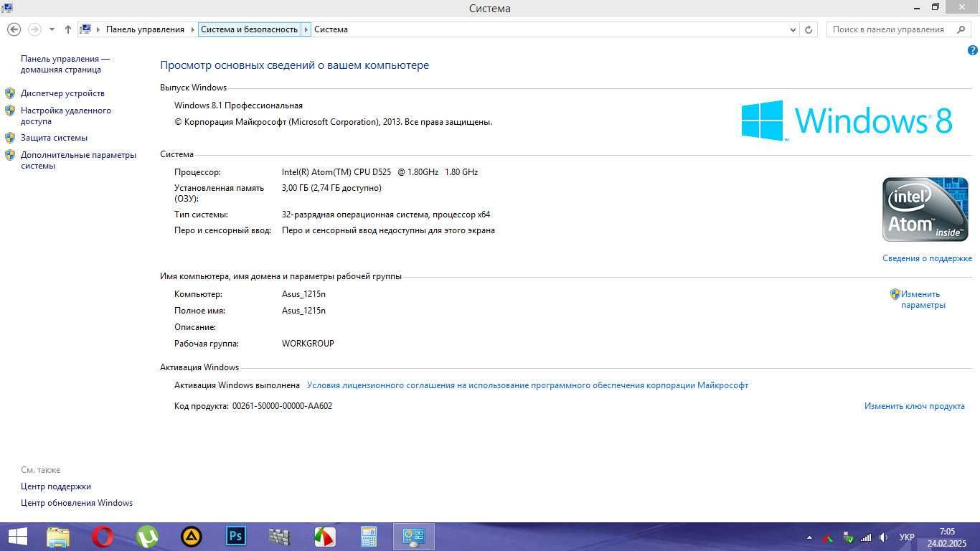The height and width of the screenshot is (551, 980).
Task: Open File Explorer from taskbar
Action: tap(58, 537)
